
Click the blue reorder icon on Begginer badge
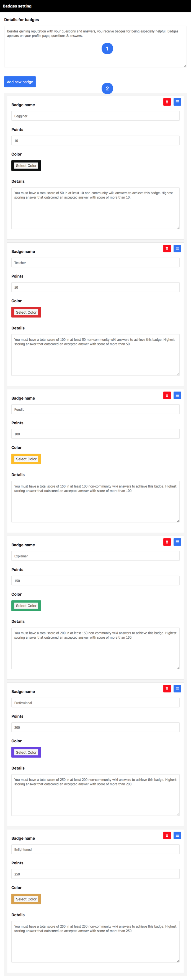177,102
